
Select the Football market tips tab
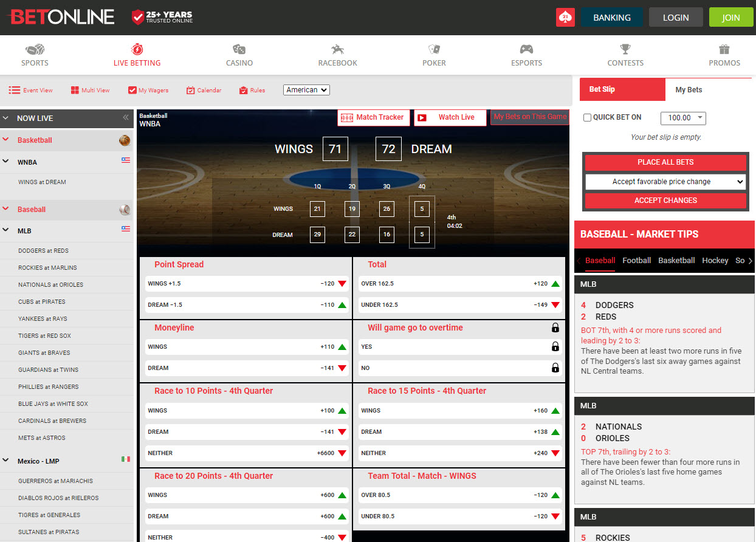click(636, 261)
